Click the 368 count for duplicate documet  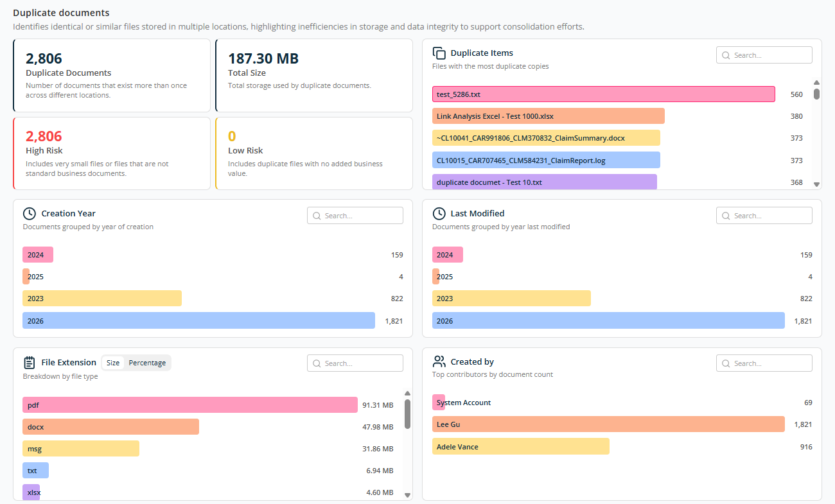796,182
